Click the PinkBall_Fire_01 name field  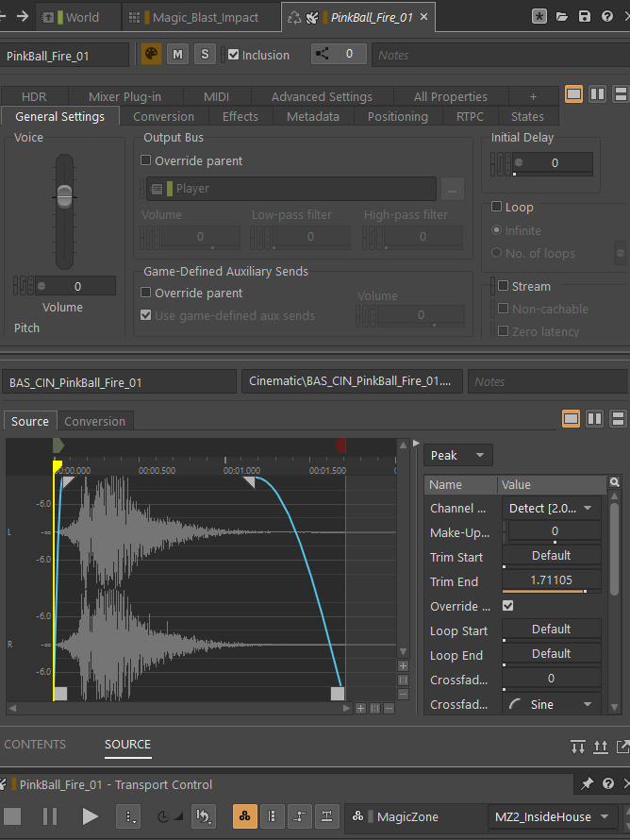(64, 56)
